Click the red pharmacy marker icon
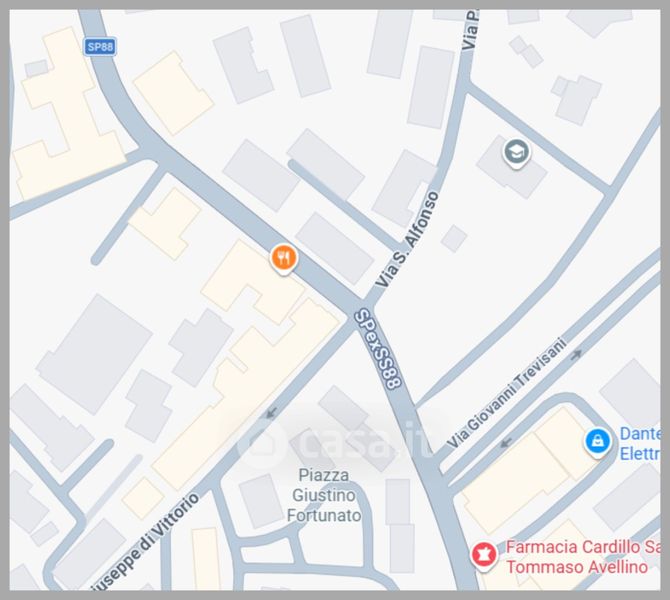The width and height of the screenshot is (670, 600). point(484,555)
